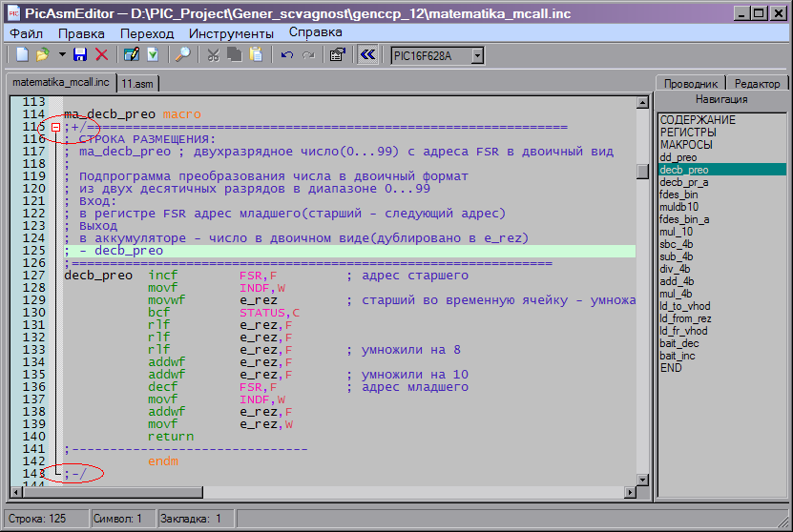Redo the edit with gray arrow
793x532 pixels.
[308, 54]
